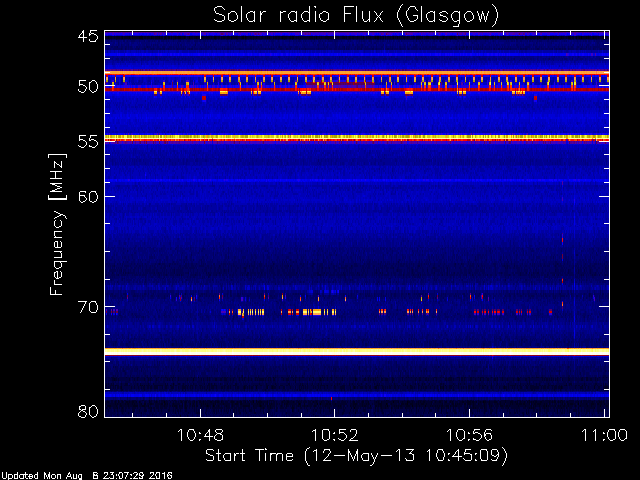640x480 pixels.
Task: Select the '80' frequency axis label
Action: (x=88, y=411)
